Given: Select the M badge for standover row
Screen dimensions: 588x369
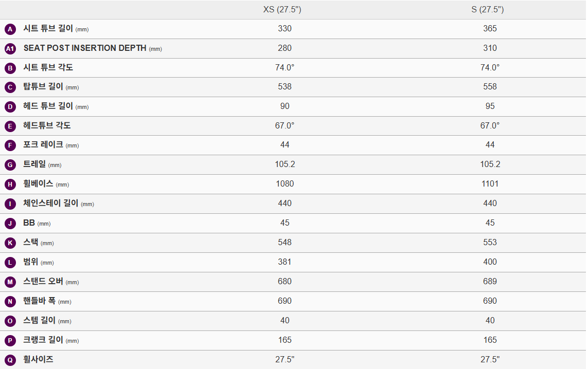Looking at the screenshot, I should (x=10, y=282).
